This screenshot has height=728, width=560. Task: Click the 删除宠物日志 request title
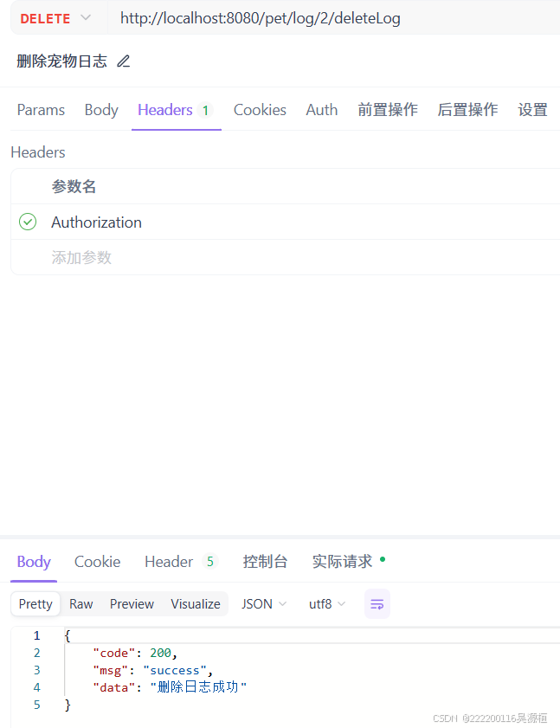[61, 61]
